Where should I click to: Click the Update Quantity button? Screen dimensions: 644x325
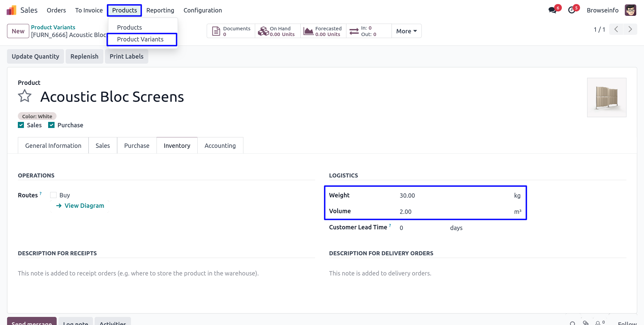click(x=35, y=57)
